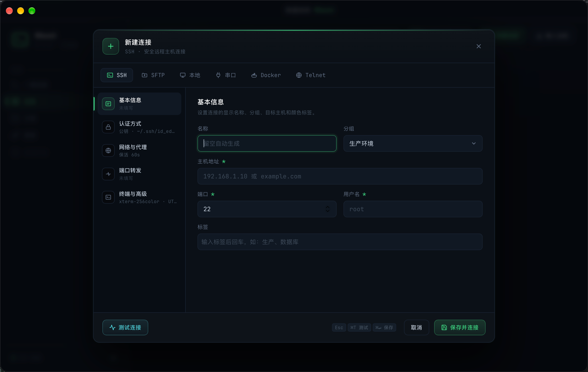Click the macOS yellow minimize button
The height and width of the screenshot is (372, 588).
(x=21, y=11)
